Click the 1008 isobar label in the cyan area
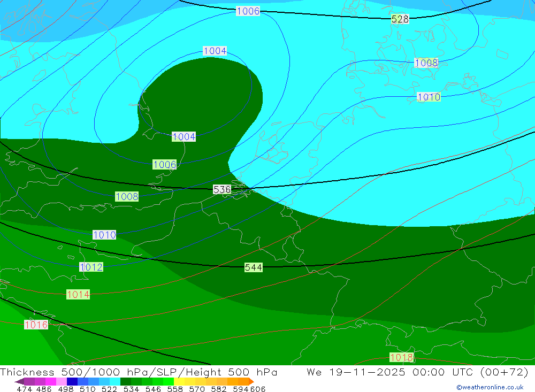 [426, 63]
